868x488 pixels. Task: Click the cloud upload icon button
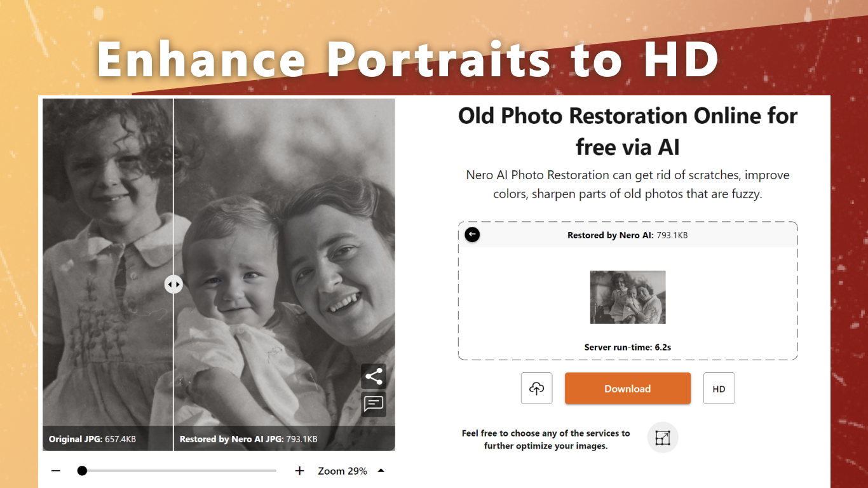537,388
